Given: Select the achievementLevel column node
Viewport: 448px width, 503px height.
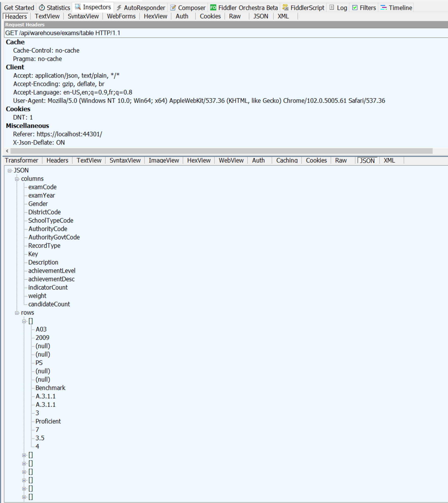Looking at the screenshot, I should coord(52,271).
